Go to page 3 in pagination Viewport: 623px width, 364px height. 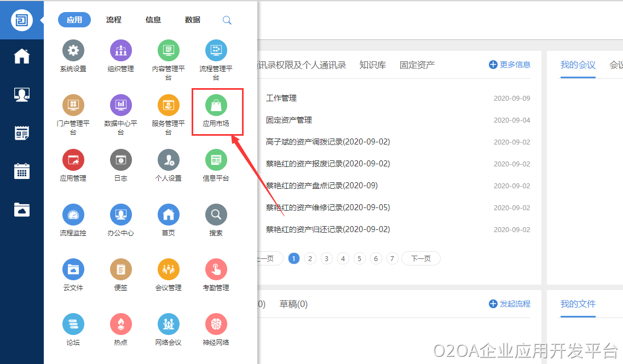[x=327, y=258]
